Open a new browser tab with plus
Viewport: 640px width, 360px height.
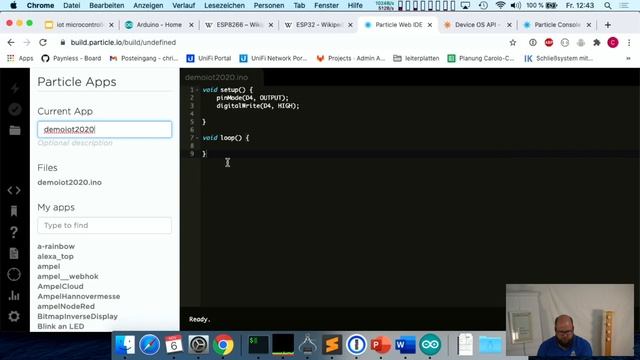[x=608, y=25]
